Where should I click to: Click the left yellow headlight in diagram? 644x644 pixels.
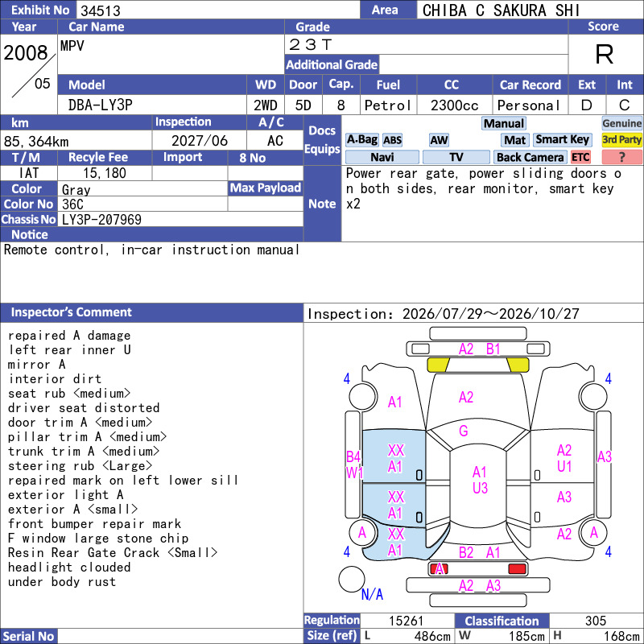438,365
